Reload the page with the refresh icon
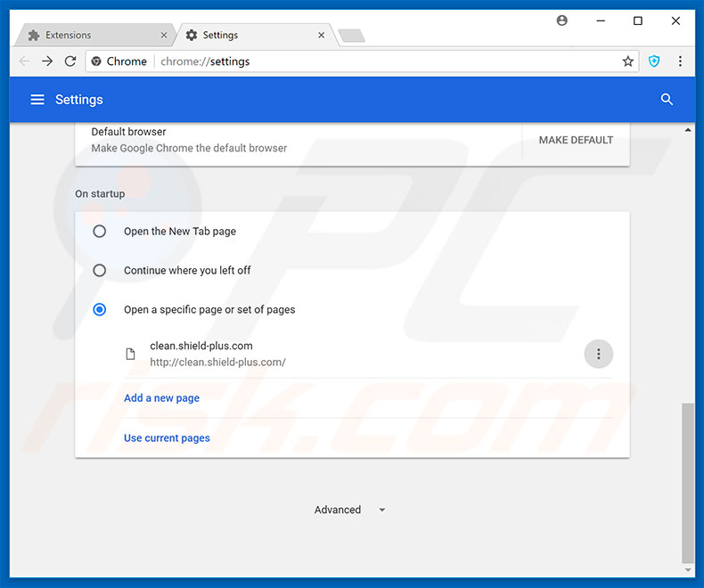This screenshot has height=588, width=704. coord(70,61)
